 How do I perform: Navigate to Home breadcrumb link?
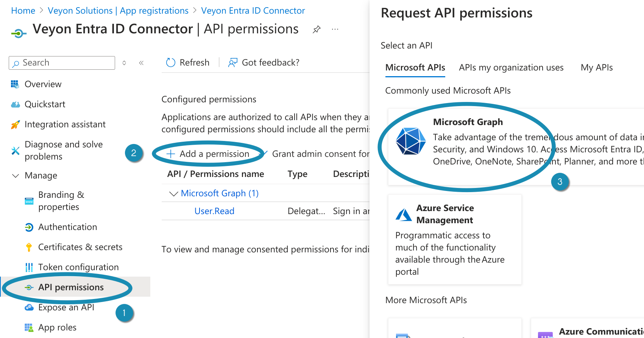(23, 11)
